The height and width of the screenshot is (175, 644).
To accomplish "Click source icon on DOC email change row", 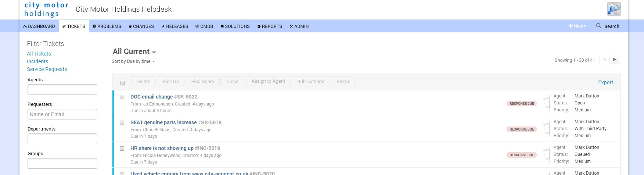I will pyautogui.click(x=547, y=102).
